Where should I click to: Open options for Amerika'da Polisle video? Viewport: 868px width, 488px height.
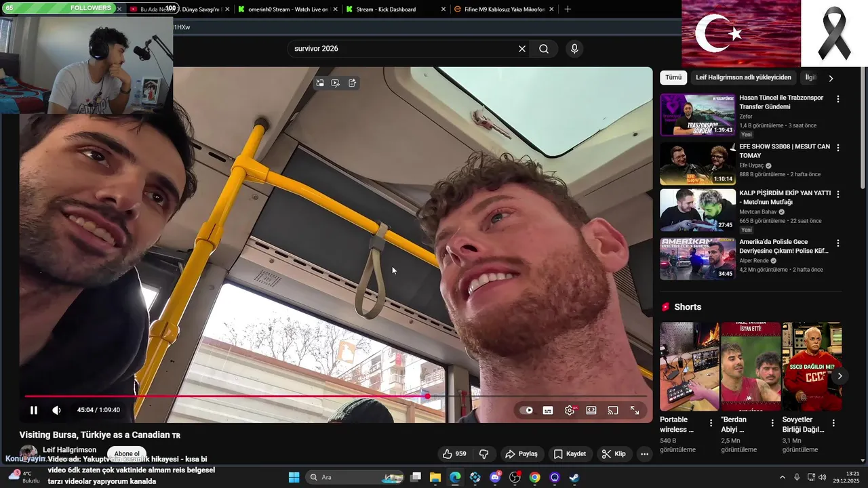(838, 243)
